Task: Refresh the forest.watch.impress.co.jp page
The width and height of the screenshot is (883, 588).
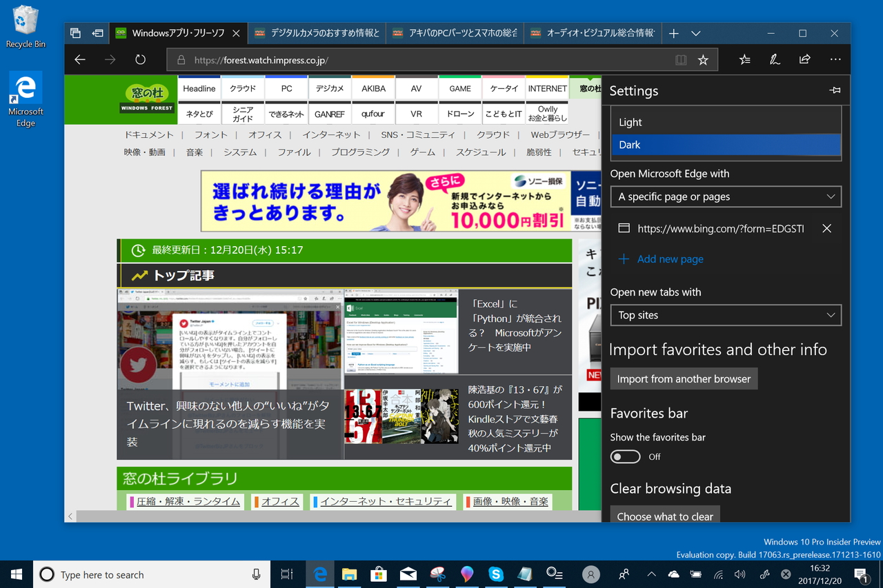Action: pyautogui.click(x=140, y=60)
